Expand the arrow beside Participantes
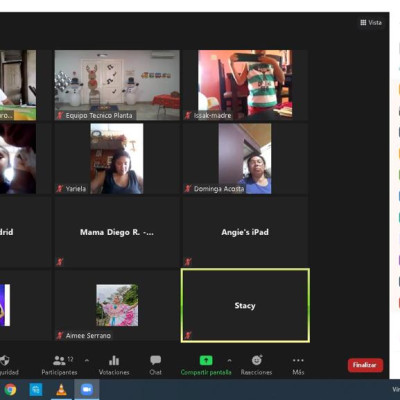The height and width of the screenshot is (400, 400). (x=87, y=360)
